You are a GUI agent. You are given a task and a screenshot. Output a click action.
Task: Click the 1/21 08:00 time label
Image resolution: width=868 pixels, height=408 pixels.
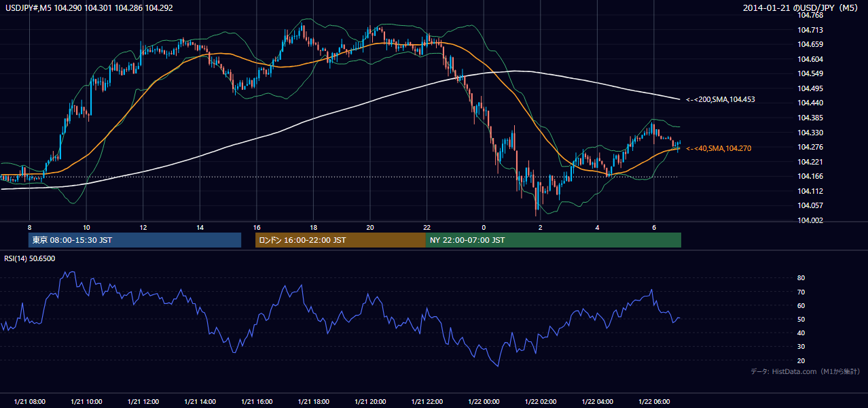tap(30, 402)
